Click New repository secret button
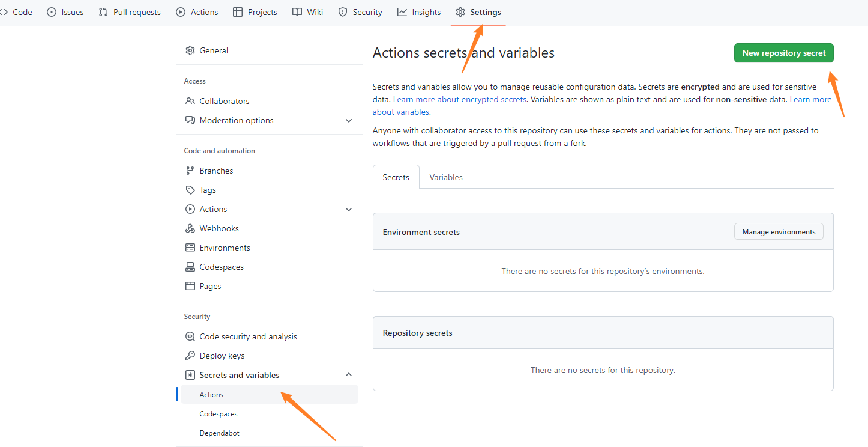Screen dimensions: 868x447 (784, 53)
